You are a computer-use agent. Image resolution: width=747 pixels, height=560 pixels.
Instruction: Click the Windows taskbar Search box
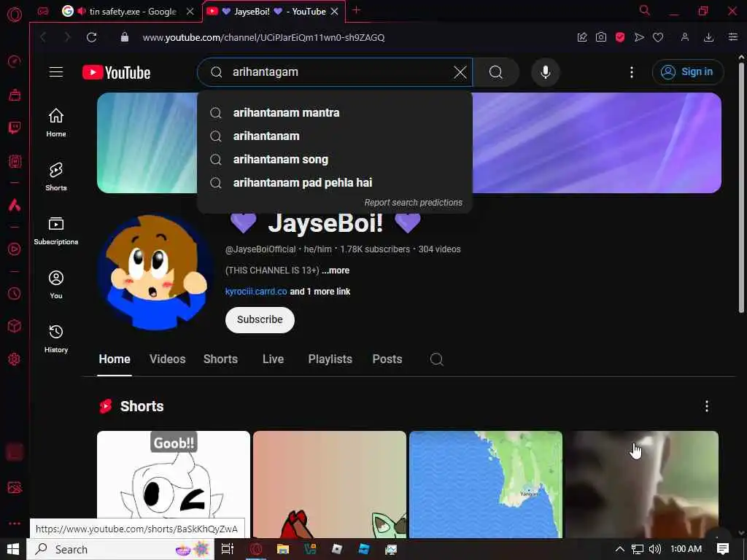coord(120,549)
